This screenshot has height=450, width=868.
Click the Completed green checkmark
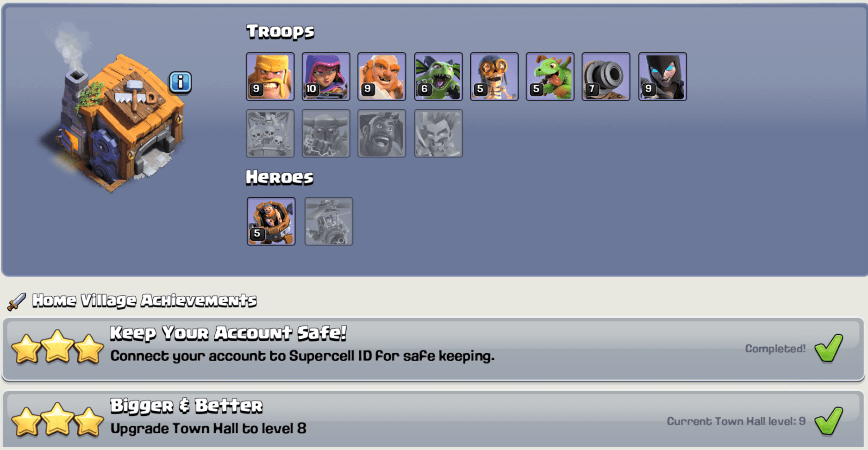829,348
